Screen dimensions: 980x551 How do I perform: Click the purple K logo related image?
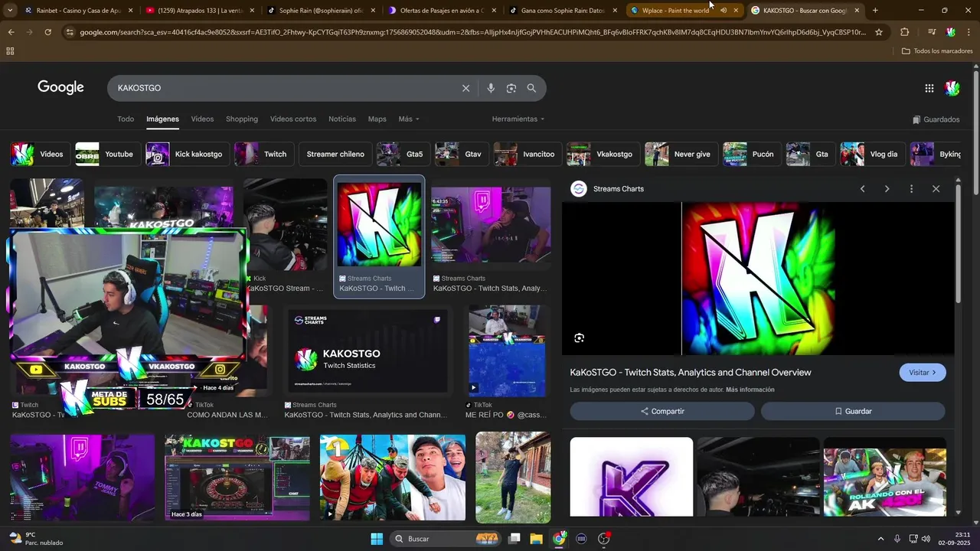click(632, 477)
